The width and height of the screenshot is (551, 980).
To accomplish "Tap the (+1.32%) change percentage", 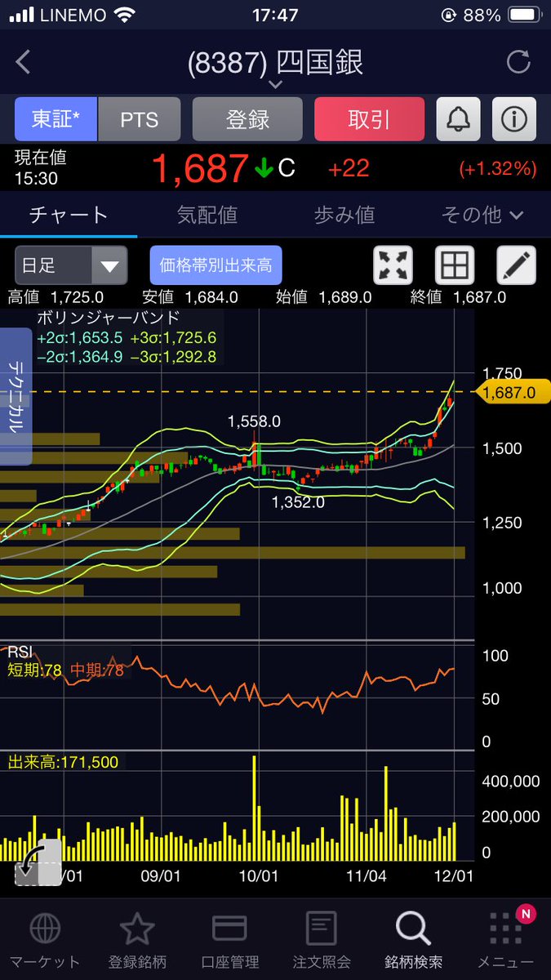I will pyautogui.click(x=498, y=169).
